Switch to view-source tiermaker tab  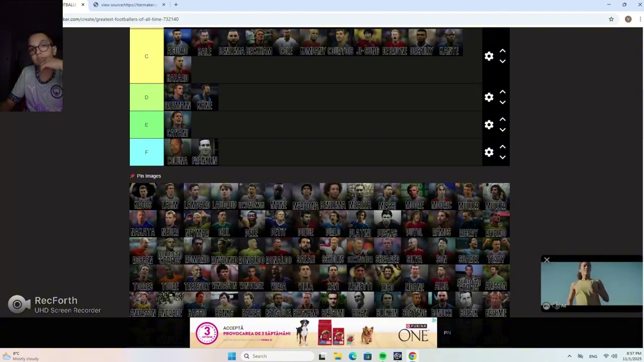point(129,5)
